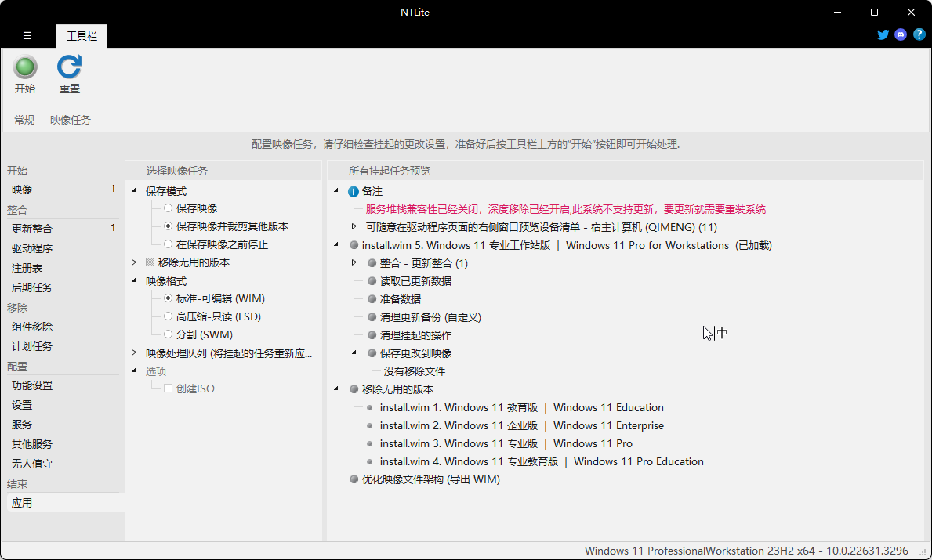
Task: Go to the 功能设置 page
Action: tap(63, 385)
